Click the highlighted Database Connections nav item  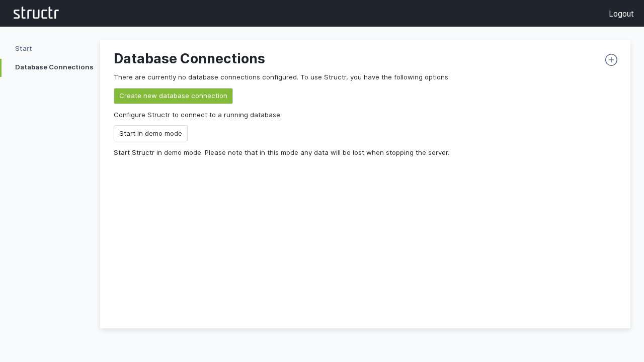[54, 67]
